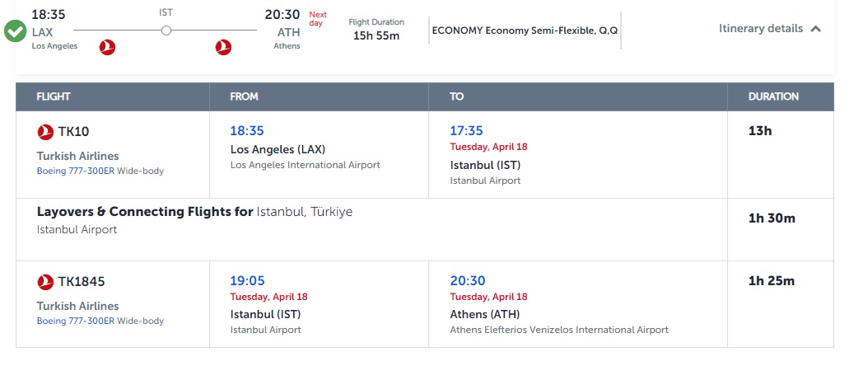Click the Turkish Airlines icon beside TK10
Image resolution: width=868 pixels, height=366 pixels.
[x=45, y=132]
